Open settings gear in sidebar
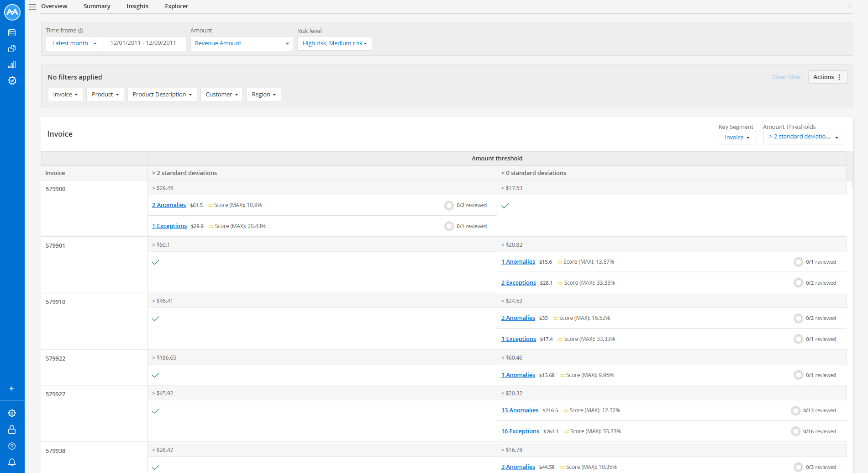 tap(12, 413)
